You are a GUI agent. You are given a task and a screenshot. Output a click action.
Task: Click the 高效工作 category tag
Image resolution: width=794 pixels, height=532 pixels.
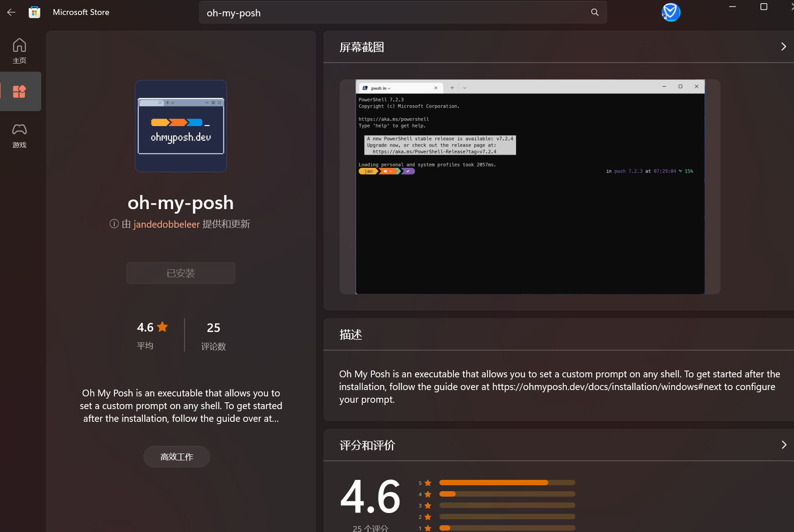pos(176,456)
